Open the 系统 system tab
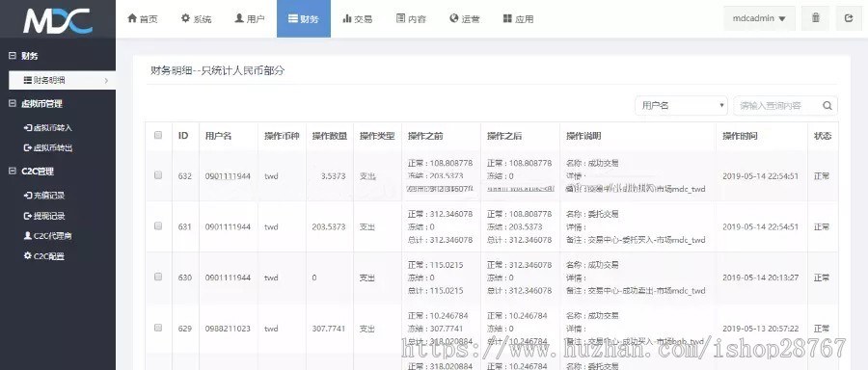Image resolution: width=868 pixels, height=370 pixels. 196,19
